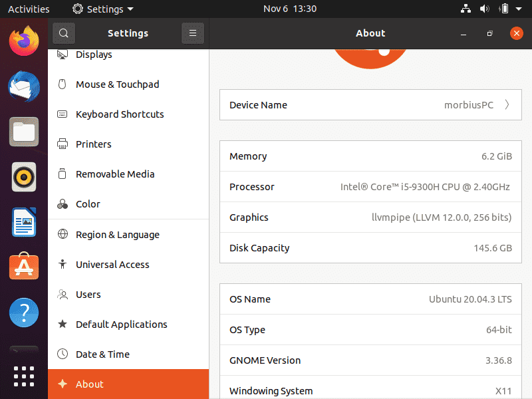Select Keyboard Shortcuts in sidebar

point(128,114)
